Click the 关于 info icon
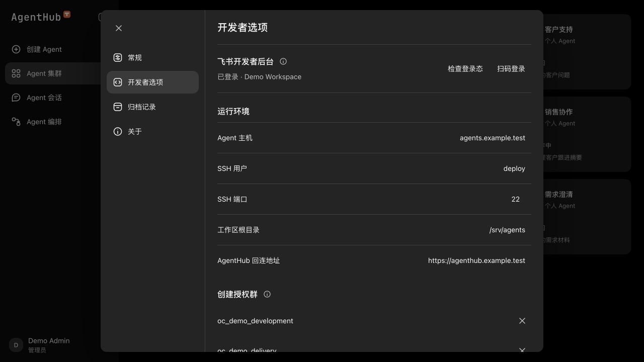The image size is (644, 362). pos(118,132)
